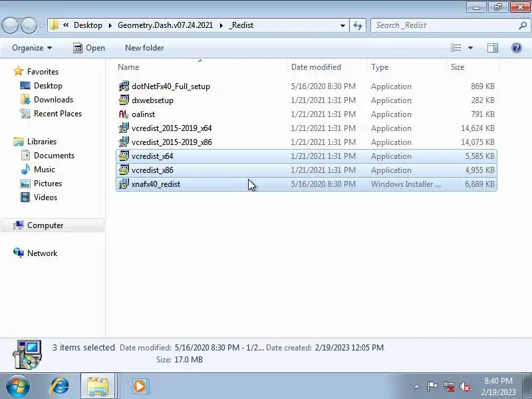Open Favorites star in navigation pane

pyautogui.click(x=18, y=71)
